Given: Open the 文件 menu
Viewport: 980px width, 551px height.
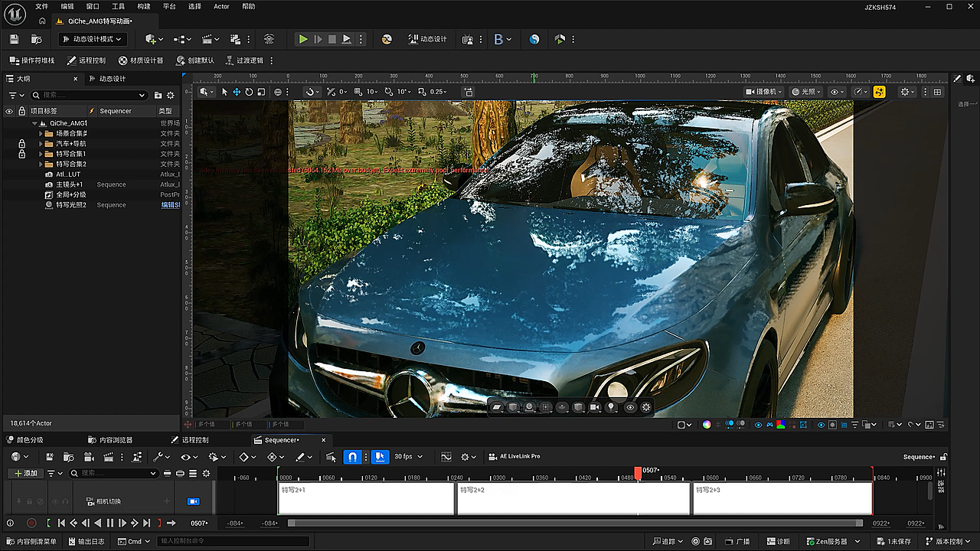Looking at the screenshot, I should (41, 6).
